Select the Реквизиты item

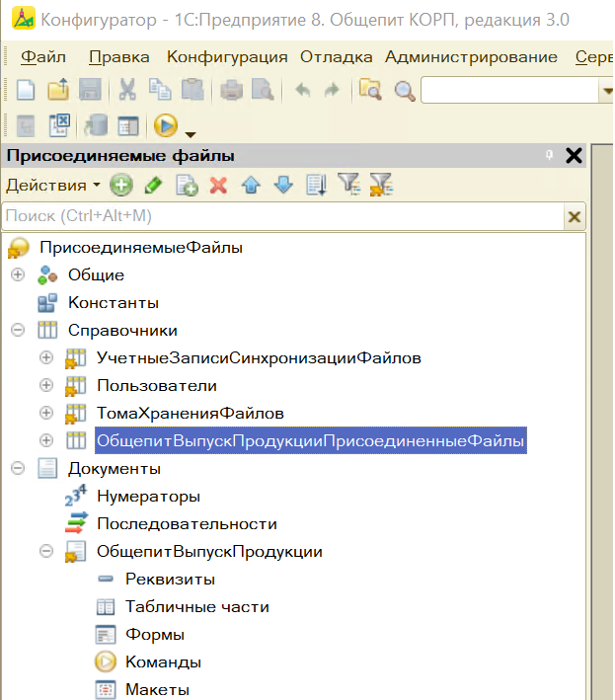[x=170, y=579]
